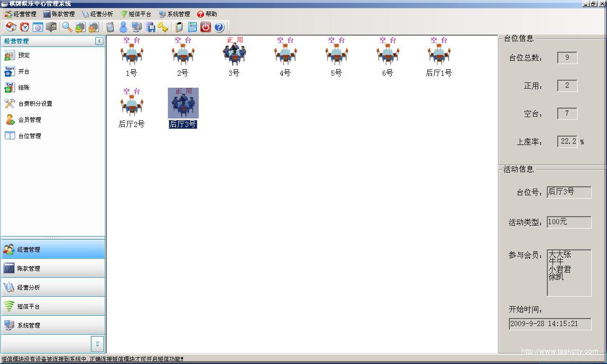This screenshot has width=607, height=364.
Task: Open the calculator from the toolbar
Action: (193, 27)
